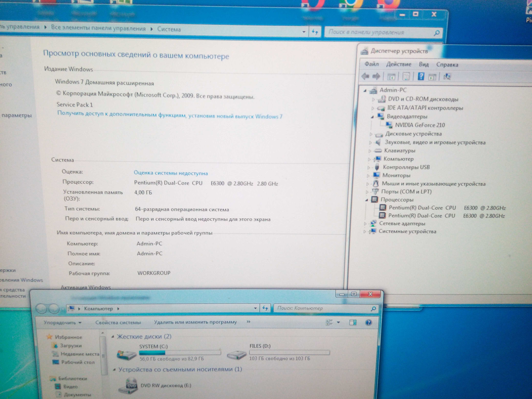Open view options dropdown arrow in Explorer

[x=338, y=322]
